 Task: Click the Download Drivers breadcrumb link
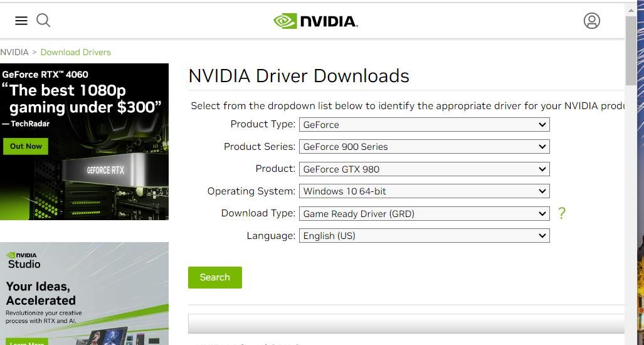click(76, 52)
